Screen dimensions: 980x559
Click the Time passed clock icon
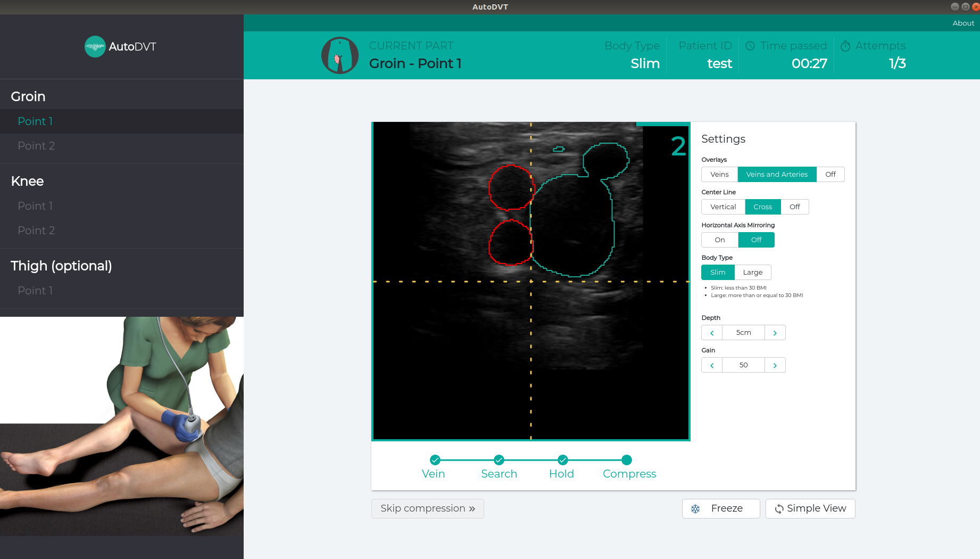click(750, 46)
